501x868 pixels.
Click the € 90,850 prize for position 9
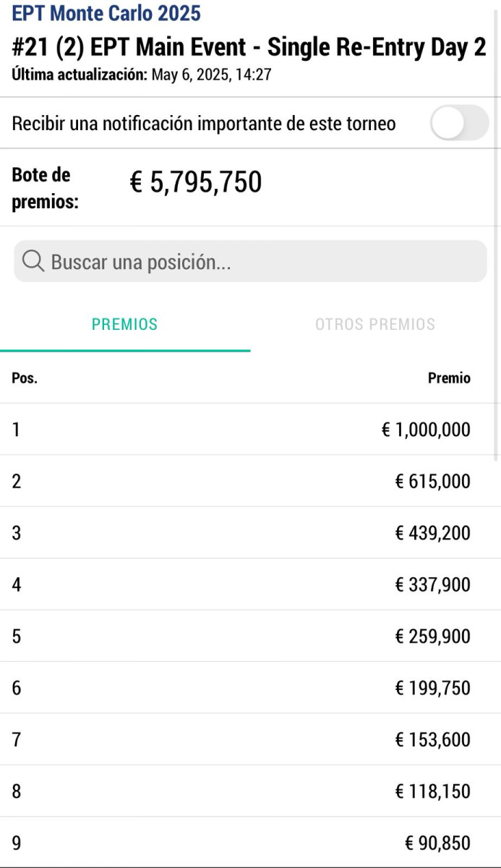point(437,843)
